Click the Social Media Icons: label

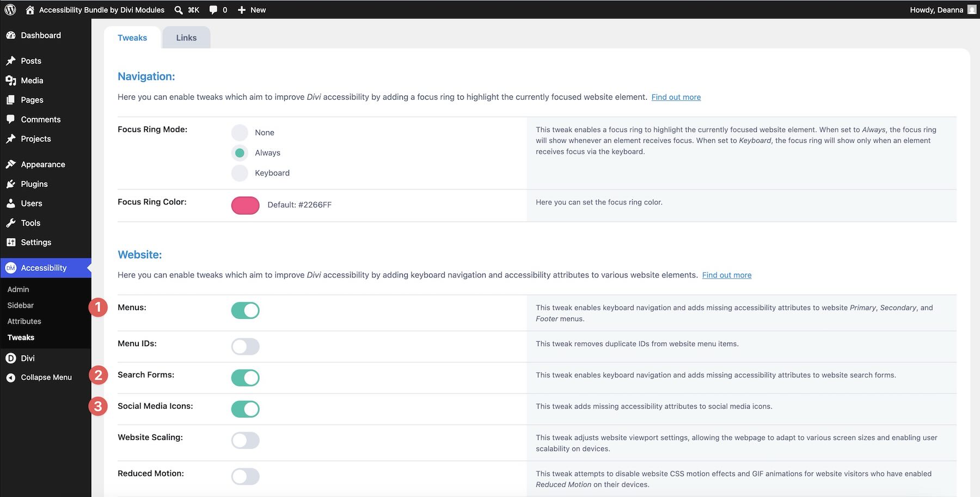(155, 406)
